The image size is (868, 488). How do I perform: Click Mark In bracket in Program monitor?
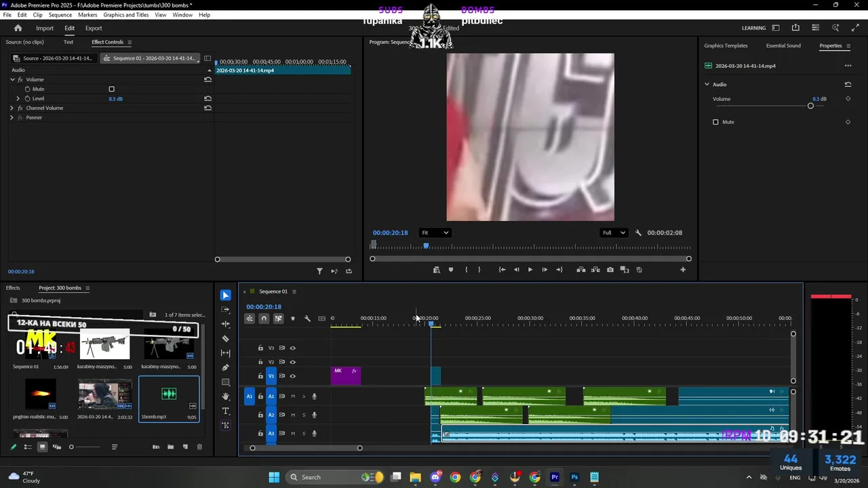tap(466, 270)
